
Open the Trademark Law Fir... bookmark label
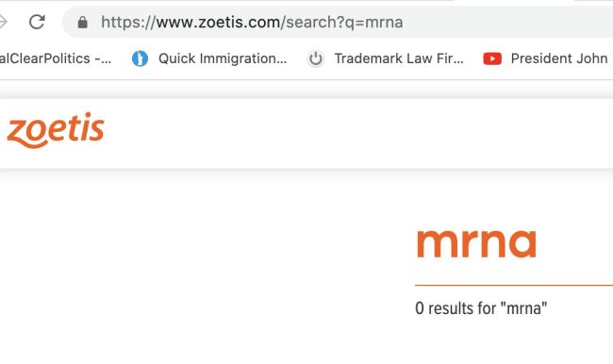(x=399, y=58)
